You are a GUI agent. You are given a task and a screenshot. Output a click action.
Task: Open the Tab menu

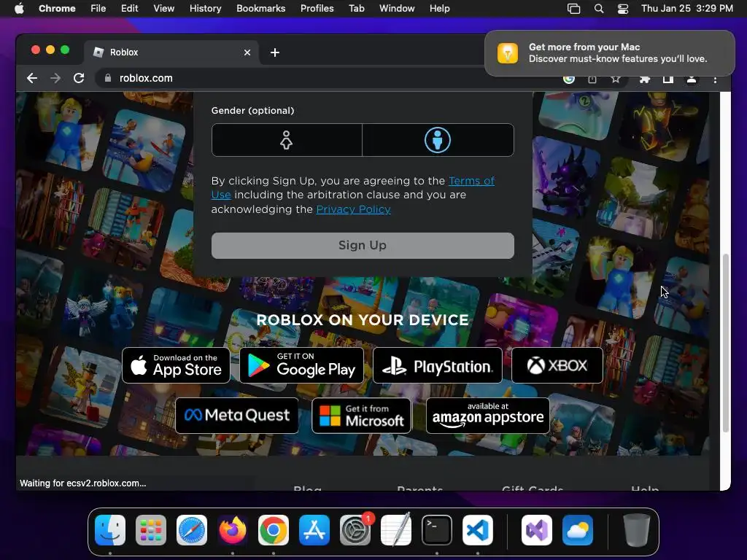[x=356, y=9]
